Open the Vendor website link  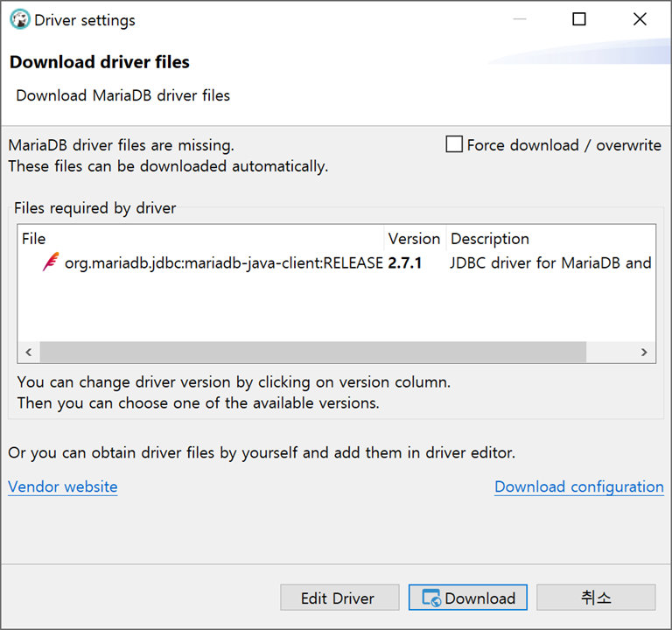click(x=63, y=486)
